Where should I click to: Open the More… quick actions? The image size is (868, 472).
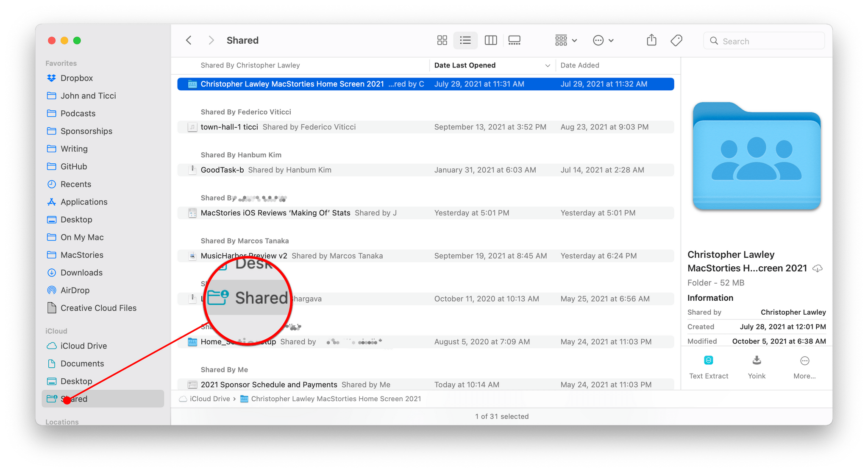click(804, 367)
